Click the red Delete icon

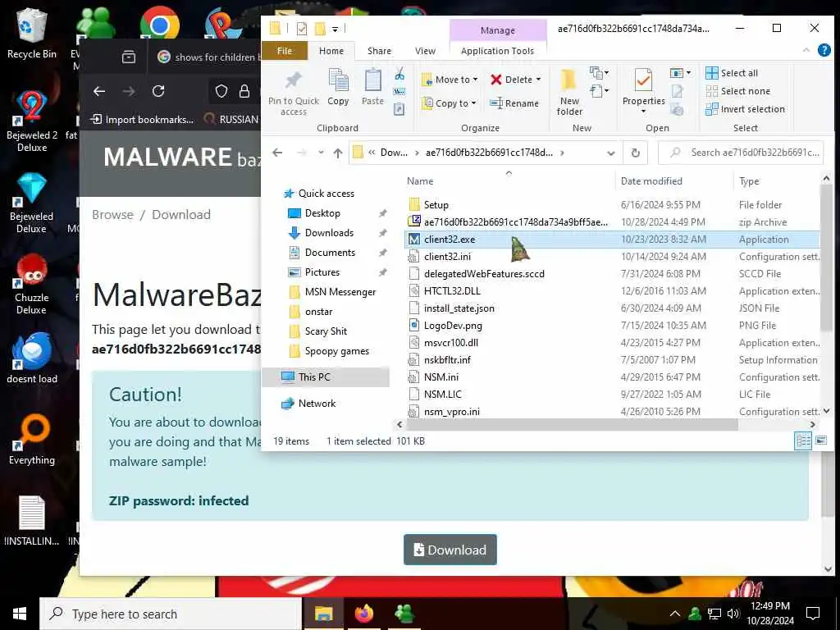click(x=496, y=80)
